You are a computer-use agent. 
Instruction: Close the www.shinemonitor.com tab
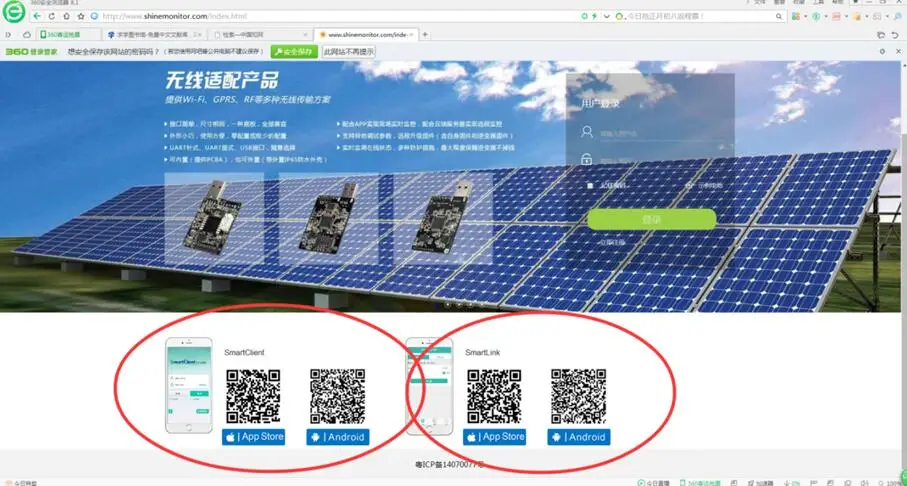tap(412, 35)
